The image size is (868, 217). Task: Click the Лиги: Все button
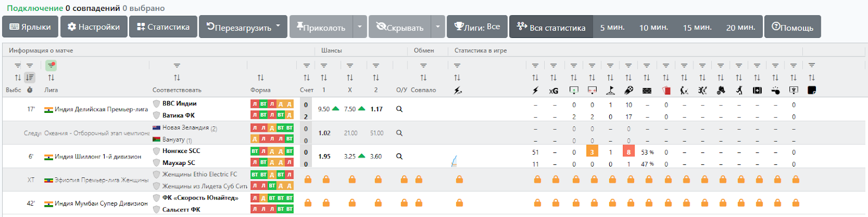(477, 27)
